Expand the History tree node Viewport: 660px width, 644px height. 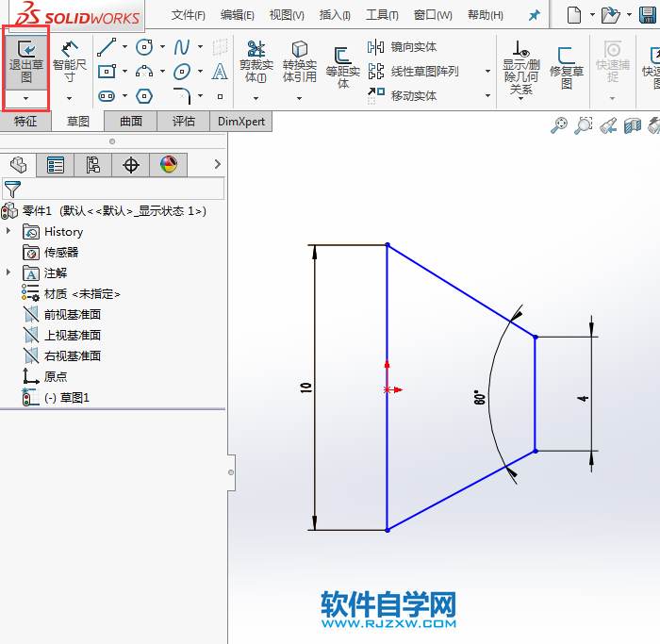(8, 231)
